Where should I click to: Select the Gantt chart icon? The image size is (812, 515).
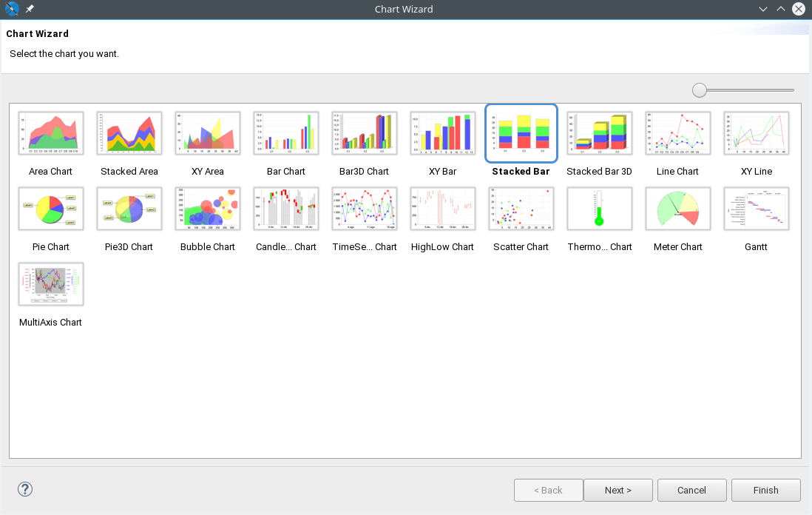coord(757,209)
